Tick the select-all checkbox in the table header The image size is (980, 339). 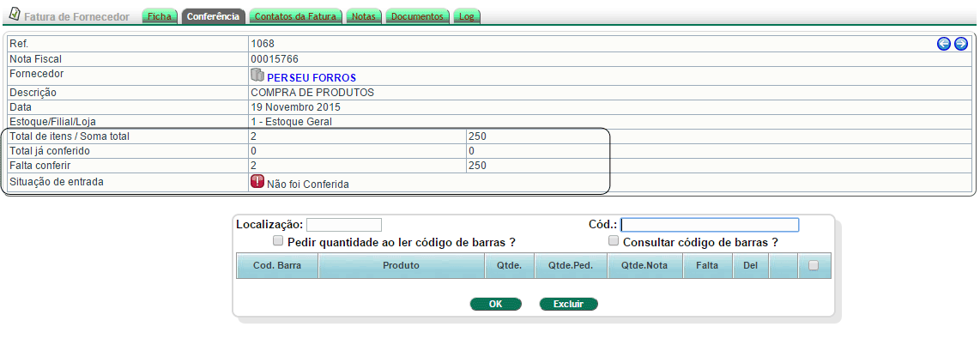pyautogui.click(x=814, y=265)
